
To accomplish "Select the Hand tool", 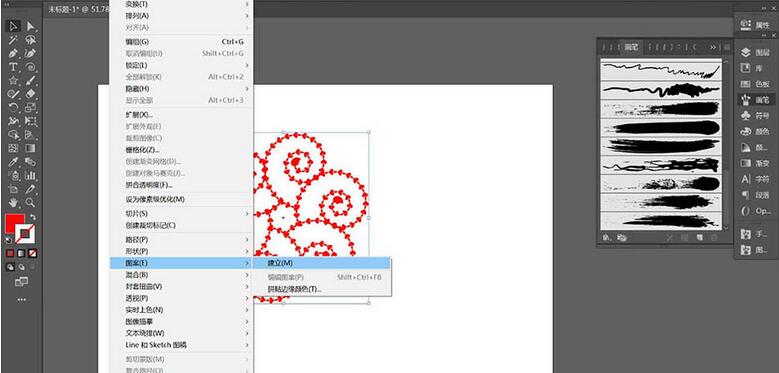I will click(13, 202).
